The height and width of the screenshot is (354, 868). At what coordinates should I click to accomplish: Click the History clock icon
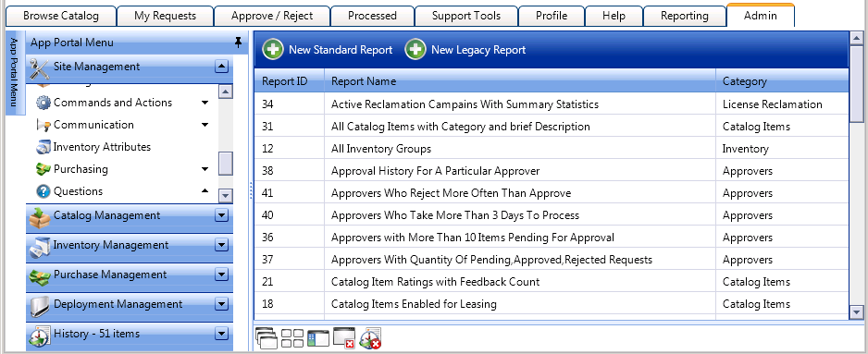point(39,336)
